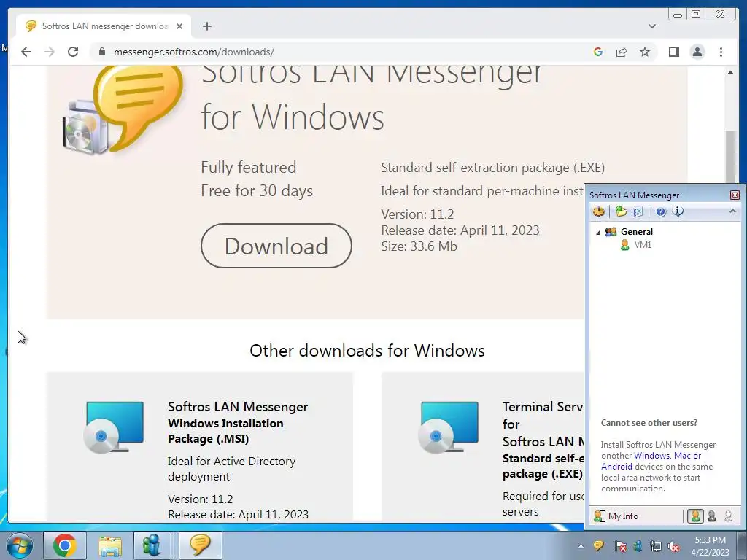Viewport: 747px width, 560px height.
Task: Click the Show desktop strip at taskbar end
Action: (x=743, y=545)
